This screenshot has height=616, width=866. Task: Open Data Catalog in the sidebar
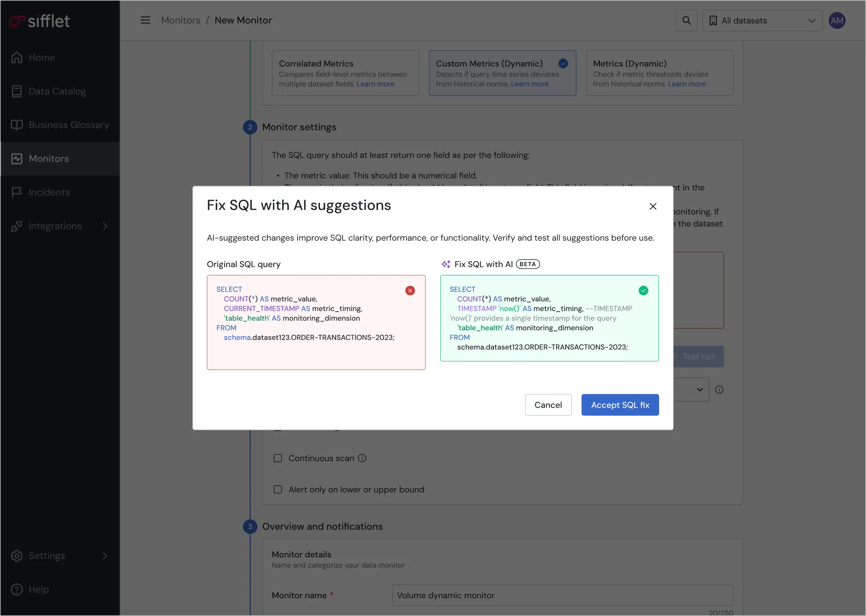coord(60,91)
